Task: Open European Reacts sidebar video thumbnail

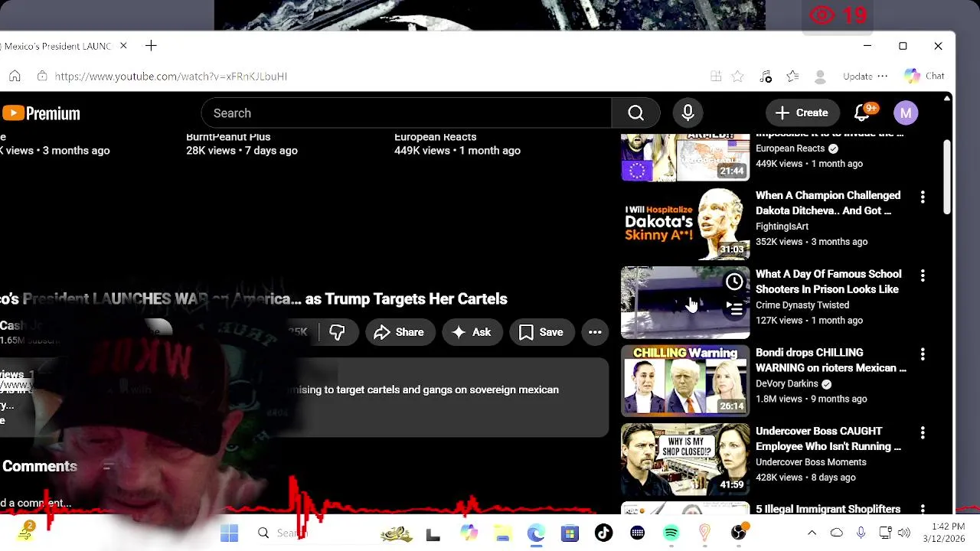Action: pos(685,157)
